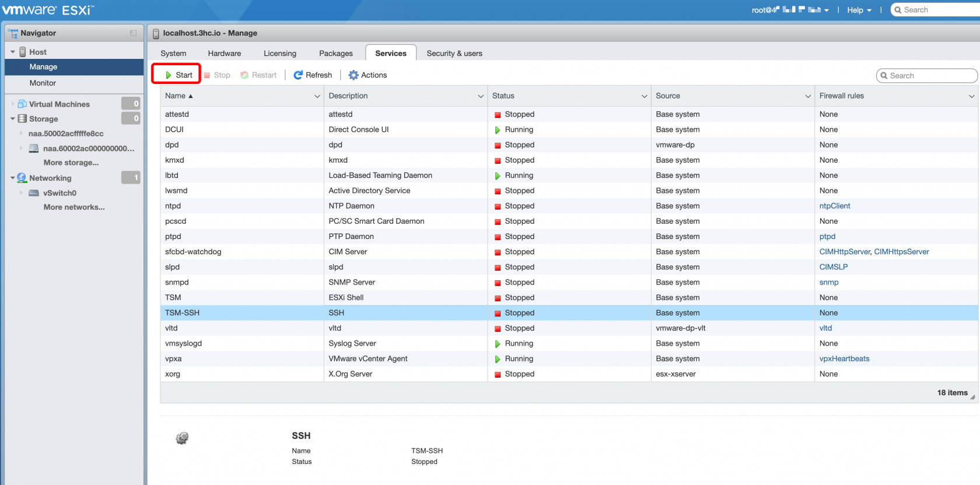This screenshot has height=485, width=980.
Task: Open the Name column dropdown menu
Action: click(x=317, y=96)
